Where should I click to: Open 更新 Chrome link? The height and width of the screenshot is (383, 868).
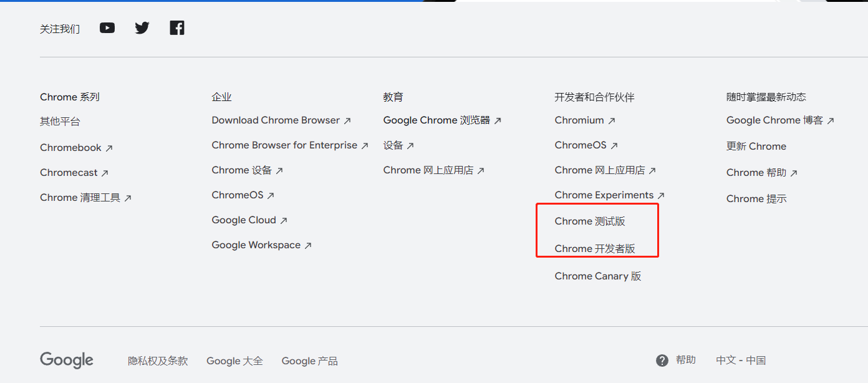tap(756, 147)
